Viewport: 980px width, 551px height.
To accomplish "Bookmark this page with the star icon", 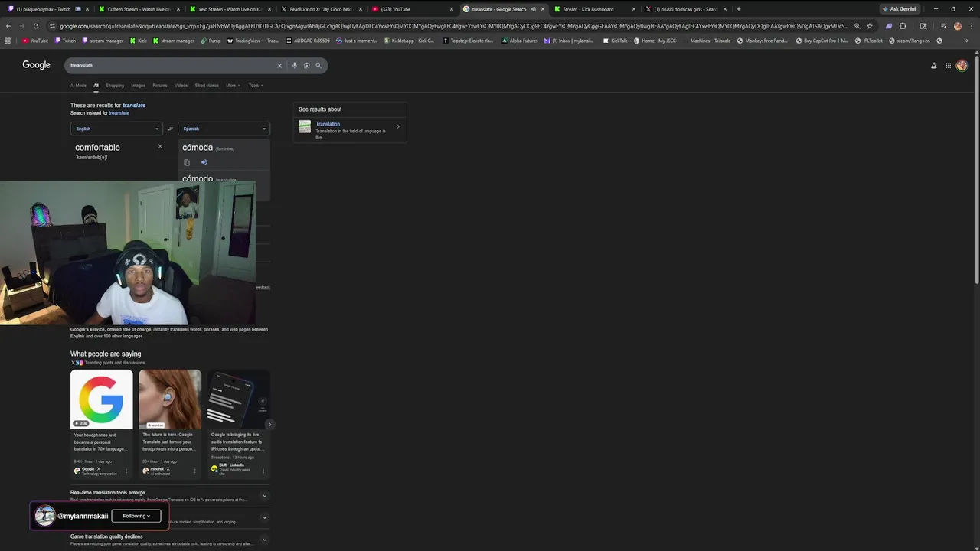I will (870, 26).
